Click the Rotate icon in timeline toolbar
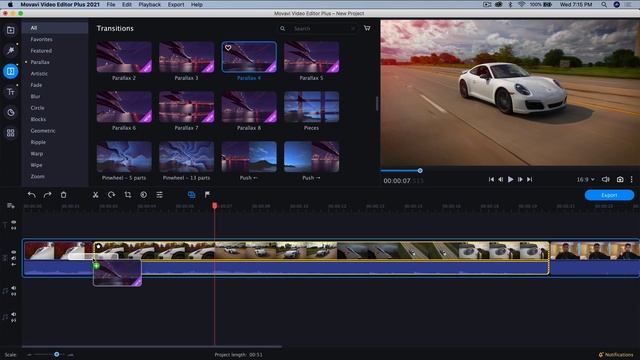Screen dimensions: 640x360 coord(111,195)
